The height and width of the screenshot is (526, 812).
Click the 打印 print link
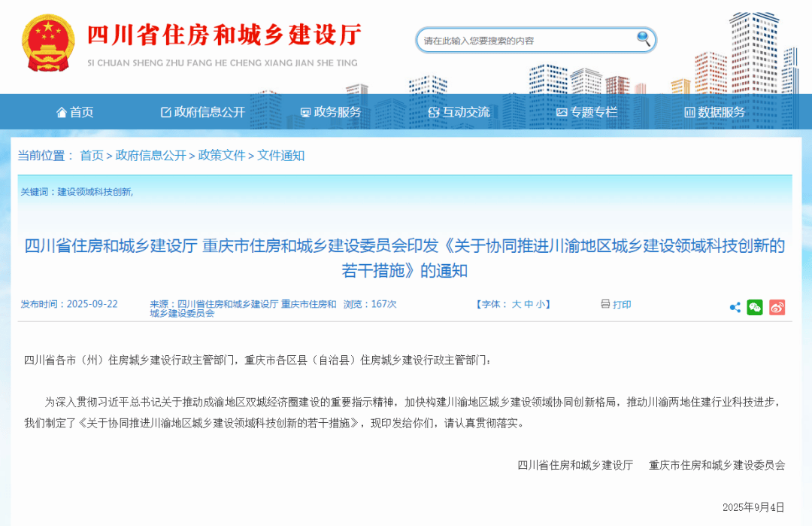click(x=622, y=304)
